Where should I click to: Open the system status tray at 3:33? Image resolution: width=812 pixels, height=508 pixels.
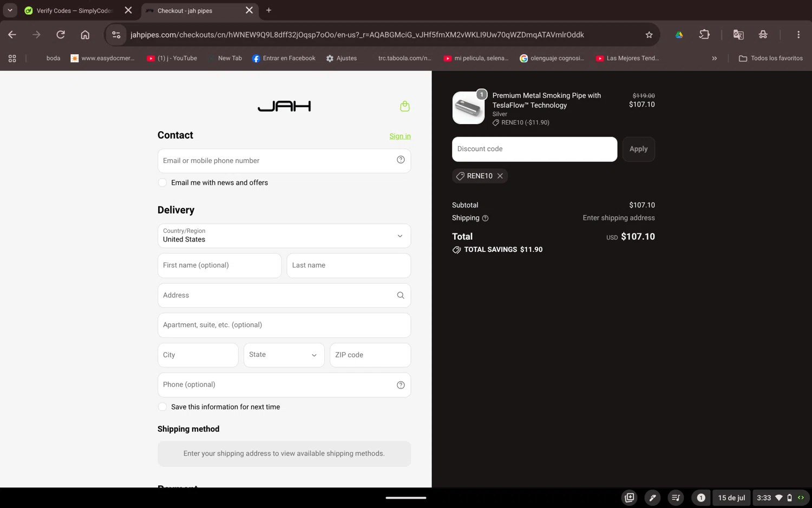(x=780, y=498)
